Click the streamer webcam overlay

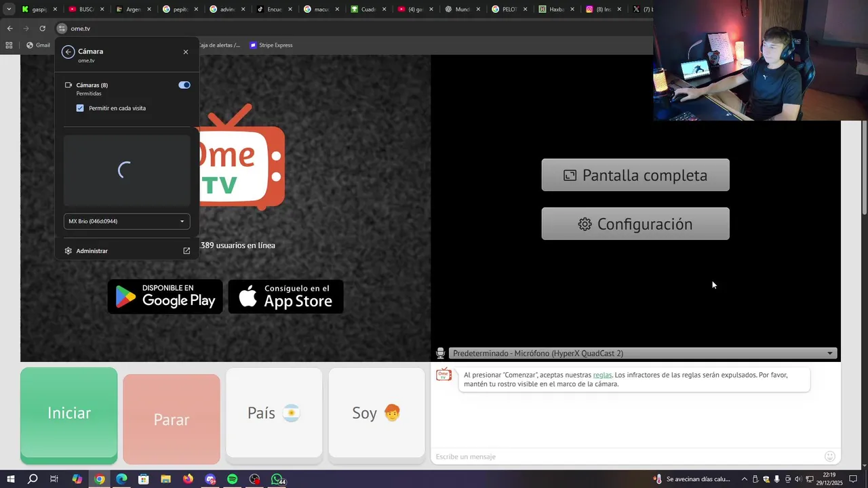pos(760,60)
